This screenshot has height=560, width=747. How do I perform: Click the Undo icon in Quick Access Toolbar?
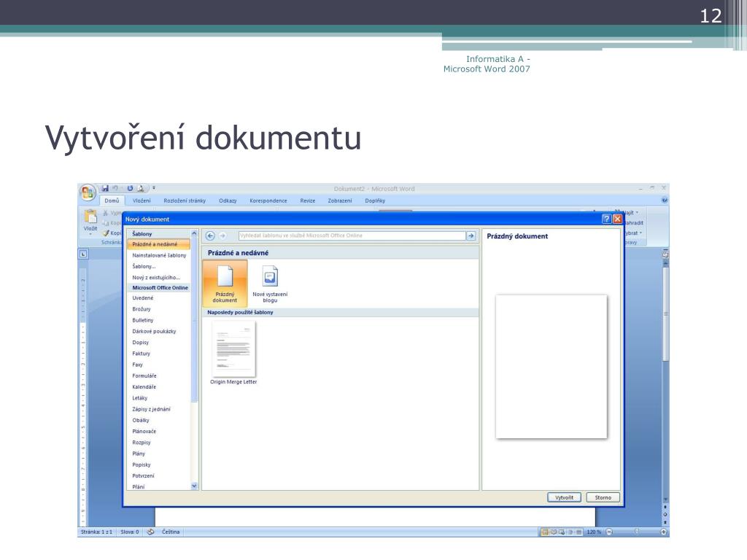115,189
